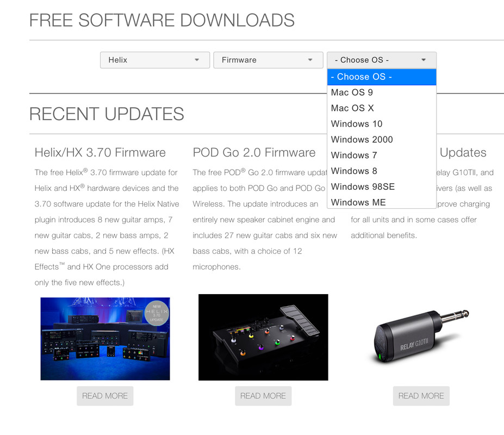The image size is (504, 435).
Task: Select the highlighted '- Choose OS -' option
Action: tap(382, 77)
